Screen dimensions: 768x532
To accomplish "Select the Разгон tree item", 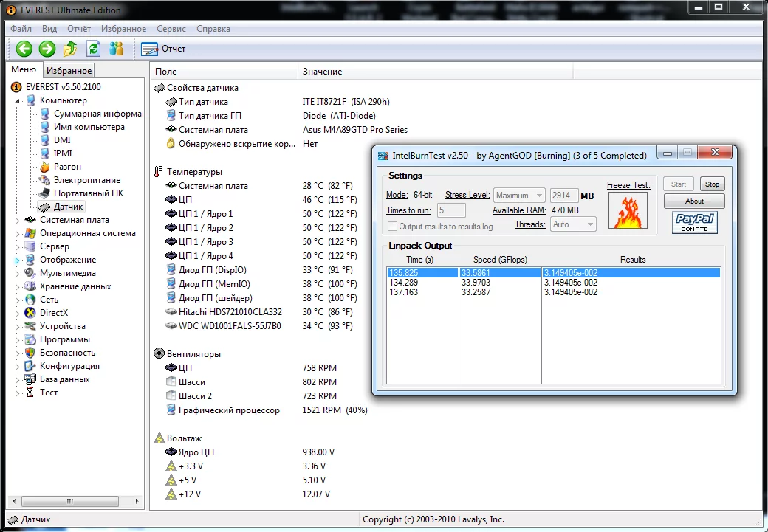I will click(x=67, y=167).
